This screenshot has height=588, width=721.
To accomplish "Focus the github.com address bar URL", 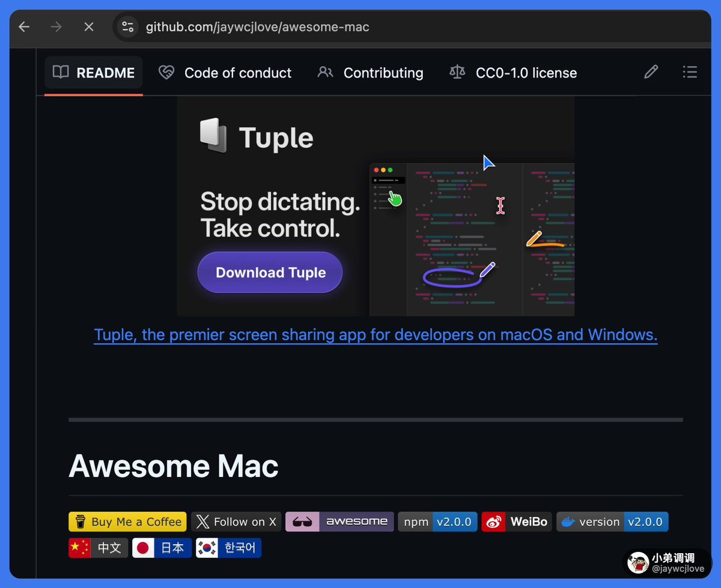I will click(257, 27).
